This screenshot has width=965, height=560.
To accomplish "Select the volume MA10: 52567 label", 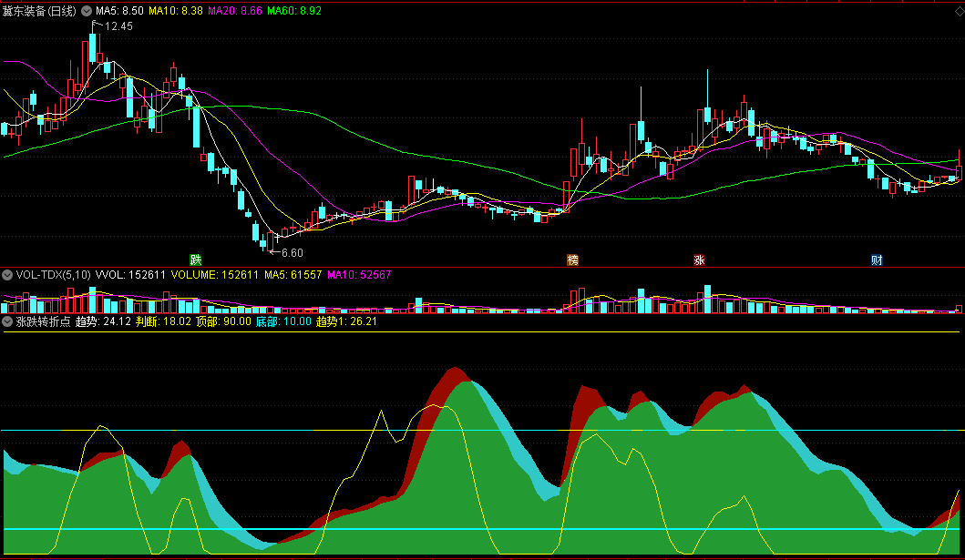I will click(359, 275).
